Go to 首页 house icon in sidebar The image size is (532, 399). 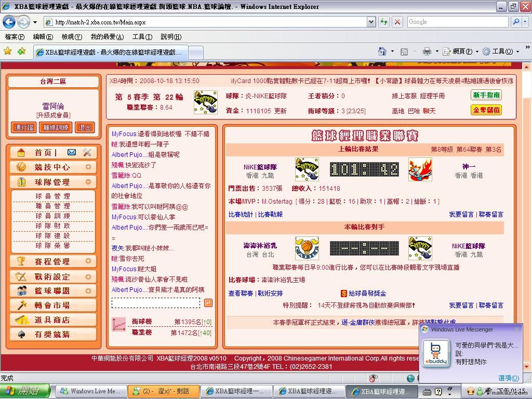(x=21, y=153)
